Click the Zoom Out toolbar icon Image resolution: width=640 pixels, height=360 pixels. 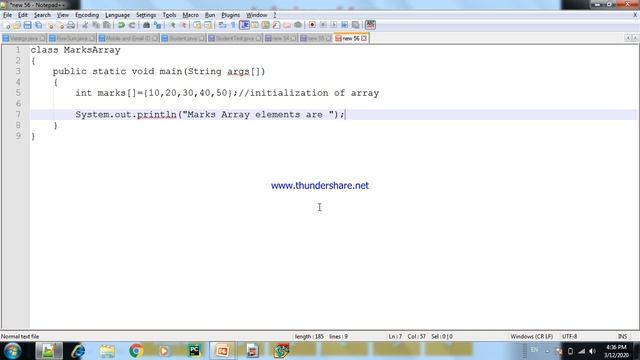(x=183, y=25)
